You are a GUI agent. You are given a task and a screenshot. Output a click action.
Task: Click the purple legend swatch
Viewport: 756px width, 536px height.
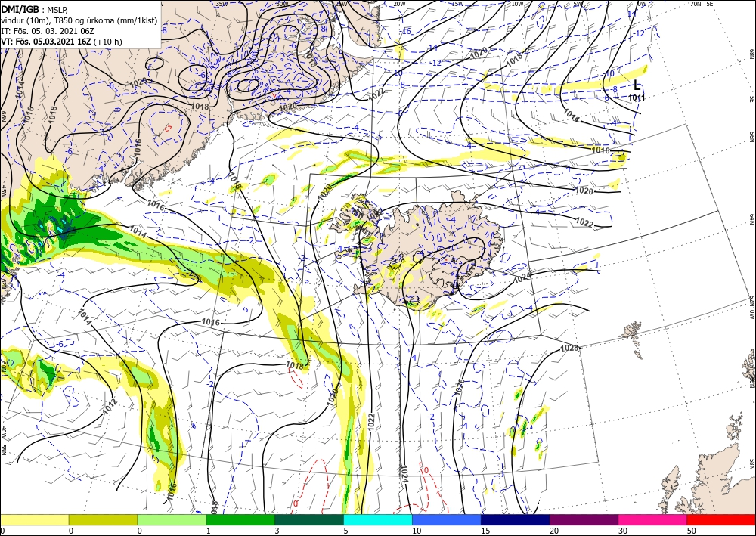pyautogui.click(x=584, y=519)
